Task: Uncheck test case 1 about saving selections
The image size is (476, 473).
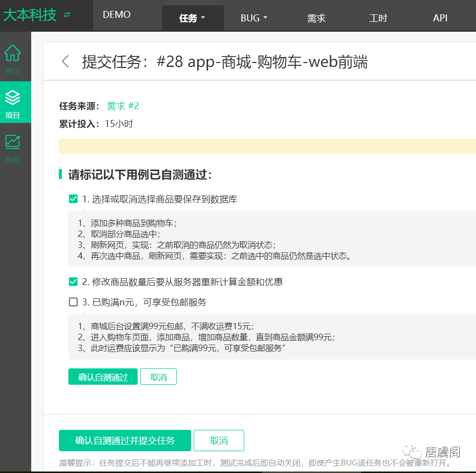Action: click(x=73, y=198)
